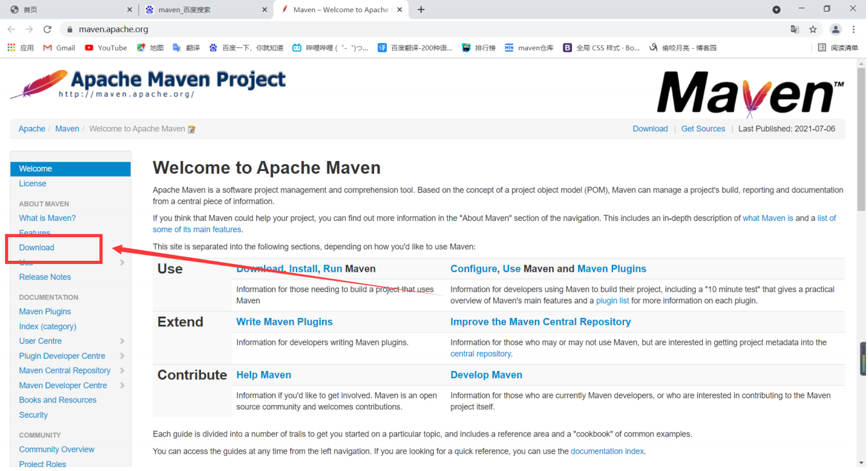
Task: Select the Maven – Welcome to Apache tab
Action: coord(341,10)
